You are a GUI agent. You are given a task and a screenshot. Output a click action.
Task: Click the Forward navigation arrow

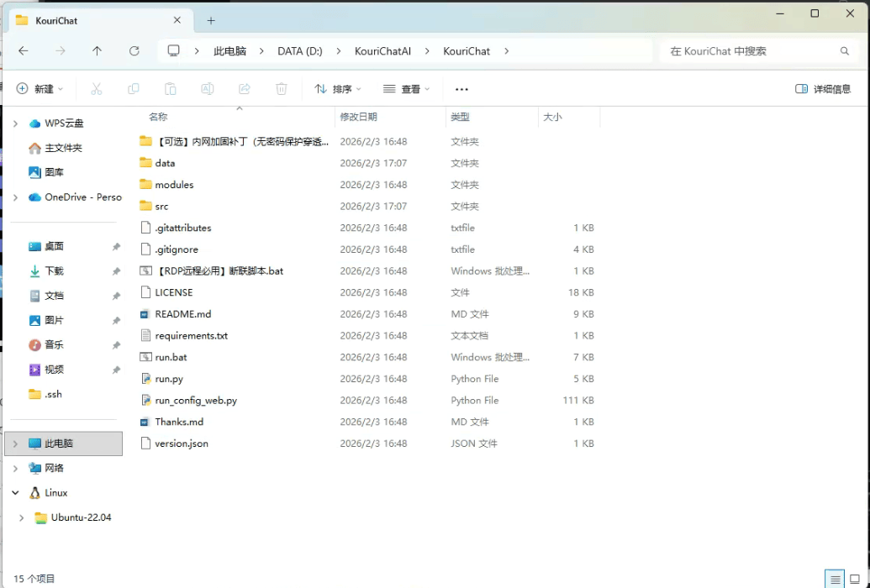click(x=60, y=51)
